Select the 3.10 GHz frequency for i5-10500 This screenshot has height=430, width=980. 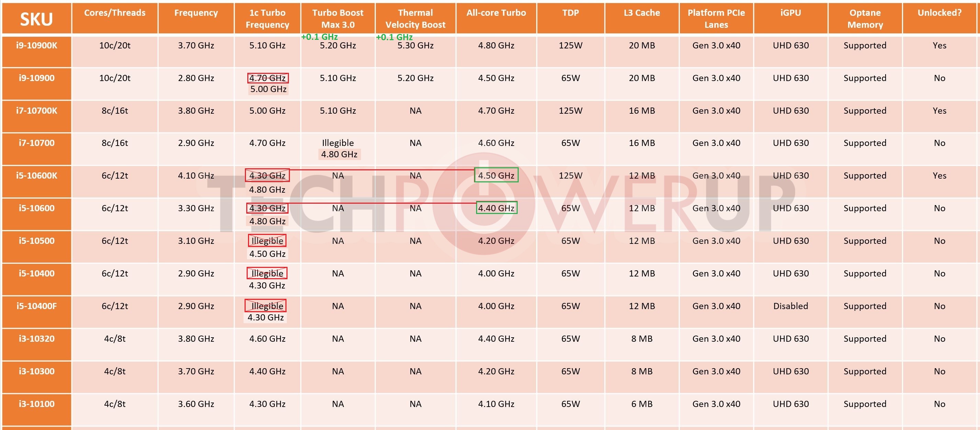(x=196, y=241)
